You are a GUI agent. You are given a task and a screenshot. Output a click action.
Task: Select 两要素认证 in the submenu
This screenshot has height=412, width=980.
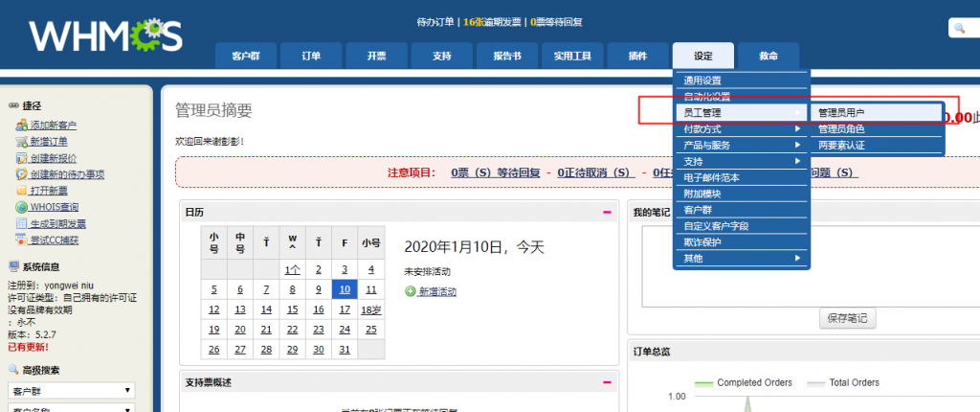pyautogui.click(x=877, y=146)
